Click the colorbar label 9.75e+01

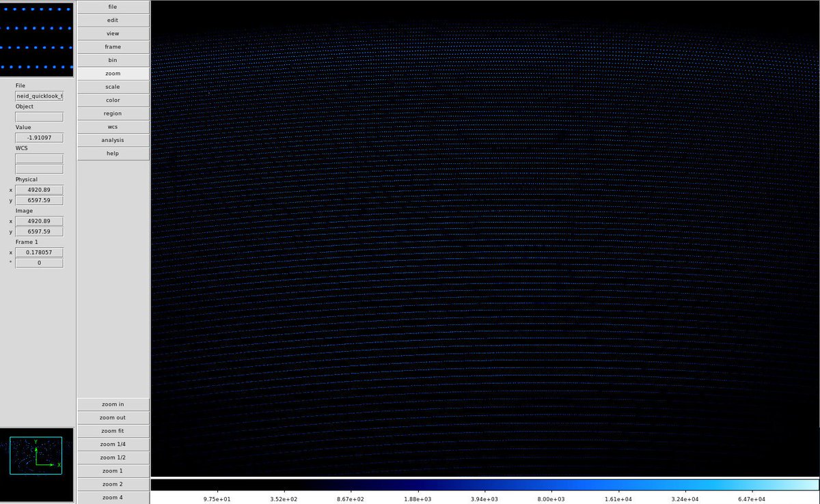pos(217,498)
